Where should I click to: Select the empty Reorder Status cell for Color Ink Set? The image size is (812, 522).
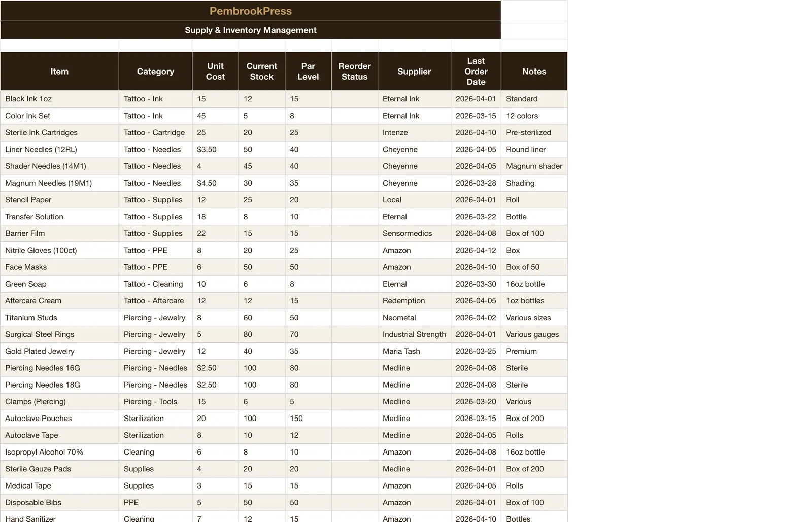pyautogui.click(x=354, y=116)
